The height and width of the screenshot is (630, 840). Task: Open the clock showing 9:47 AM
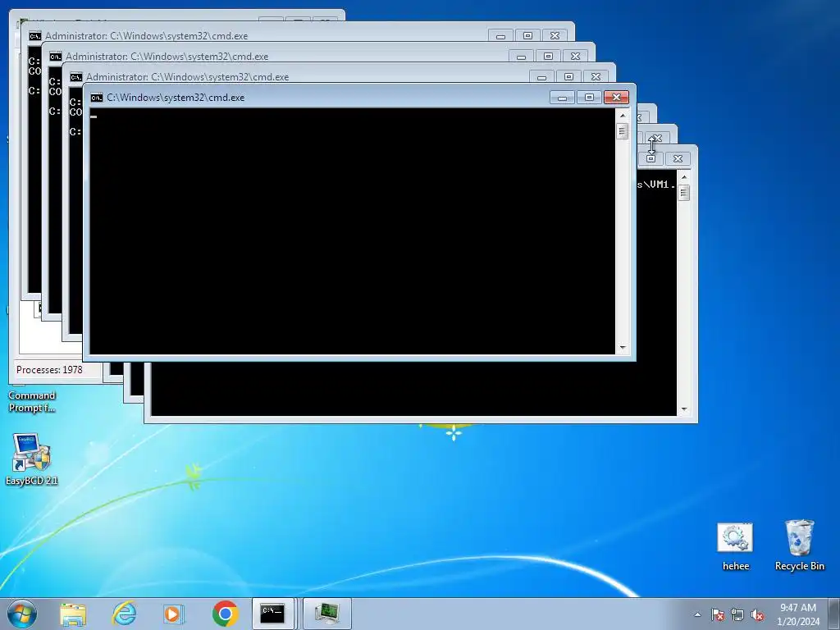(x=797, y=614)
